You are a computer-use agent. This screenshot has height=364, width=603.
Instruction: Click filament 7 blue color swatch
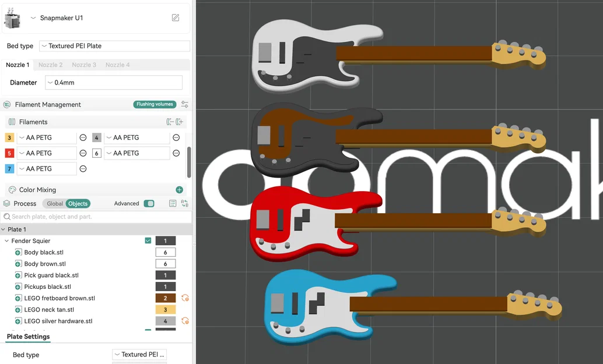tap(9, 168)
